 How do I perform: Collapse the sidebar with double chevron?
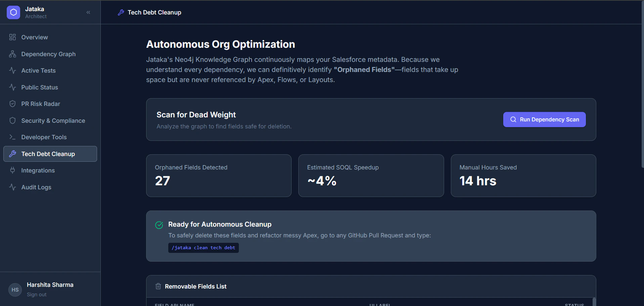(88, 12)
